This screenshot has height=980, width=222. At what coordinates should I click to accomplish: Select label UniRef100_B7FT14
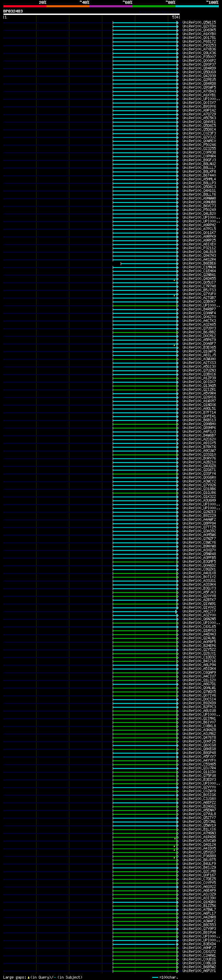click(x=199, y=412)
